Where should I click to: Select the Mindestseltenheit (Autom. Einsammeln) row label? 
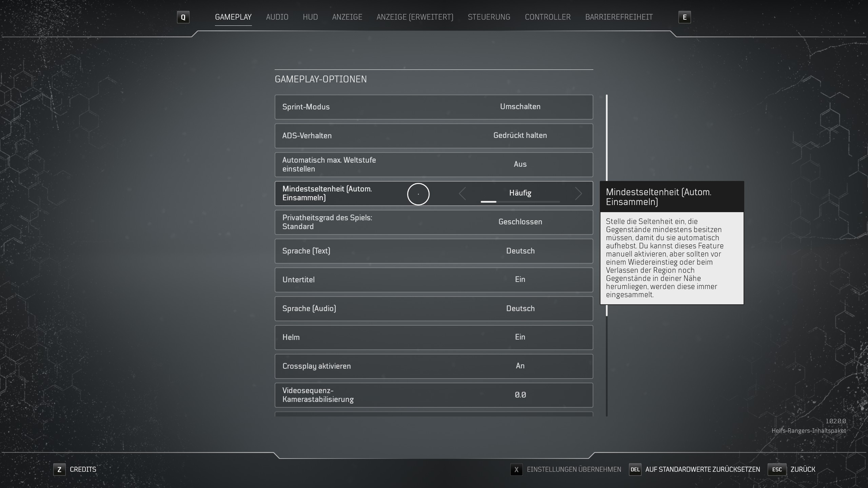pos(327,193)
